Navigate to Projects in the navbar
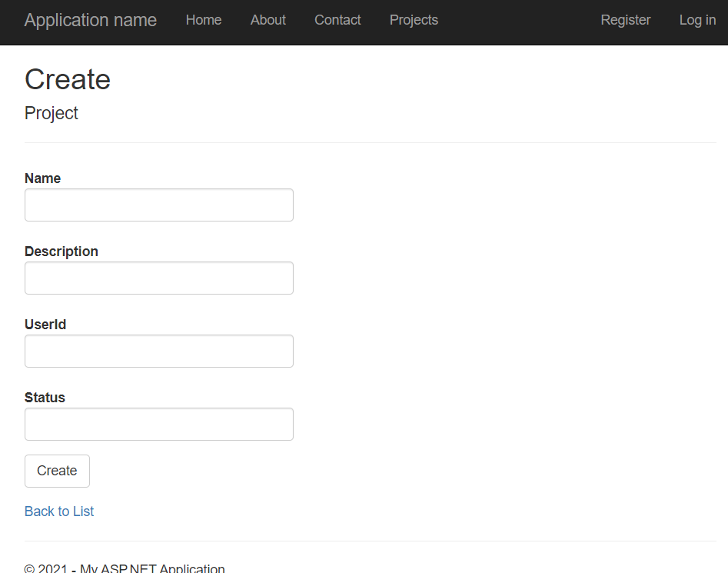The width and height of the screenshot is (728, 573). pos(414,21)
